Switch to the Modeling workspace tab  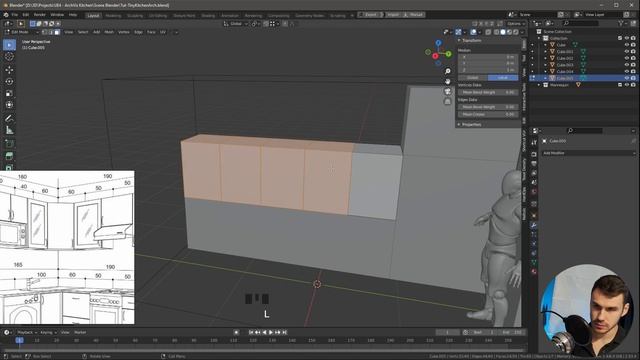[113, 16]
